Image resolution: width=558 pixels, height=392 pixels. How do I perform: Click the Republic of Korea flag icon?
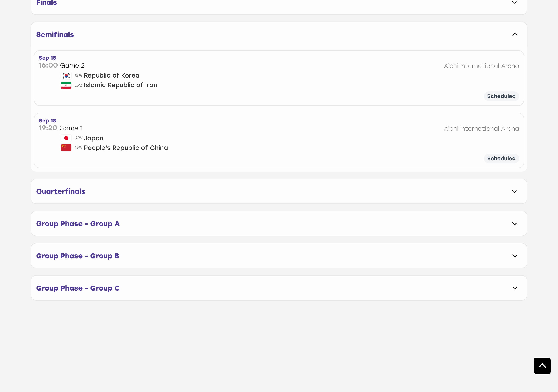coord(66,76)
